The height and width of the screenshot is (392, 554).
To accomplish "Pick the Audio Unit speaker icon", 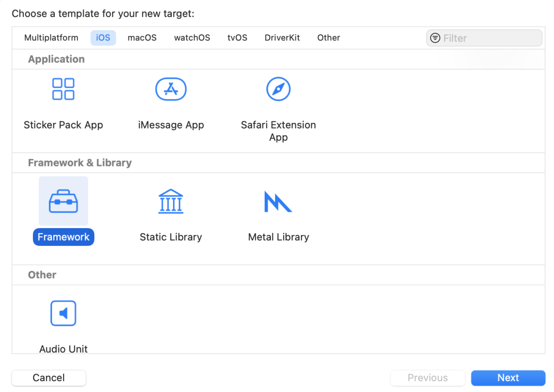I will point(63,313).
